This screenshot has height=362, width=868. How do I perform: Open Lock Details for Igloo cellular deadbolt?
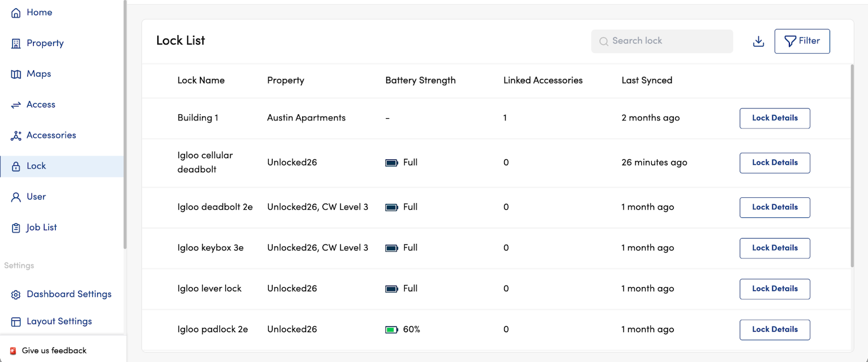(774, 163)
